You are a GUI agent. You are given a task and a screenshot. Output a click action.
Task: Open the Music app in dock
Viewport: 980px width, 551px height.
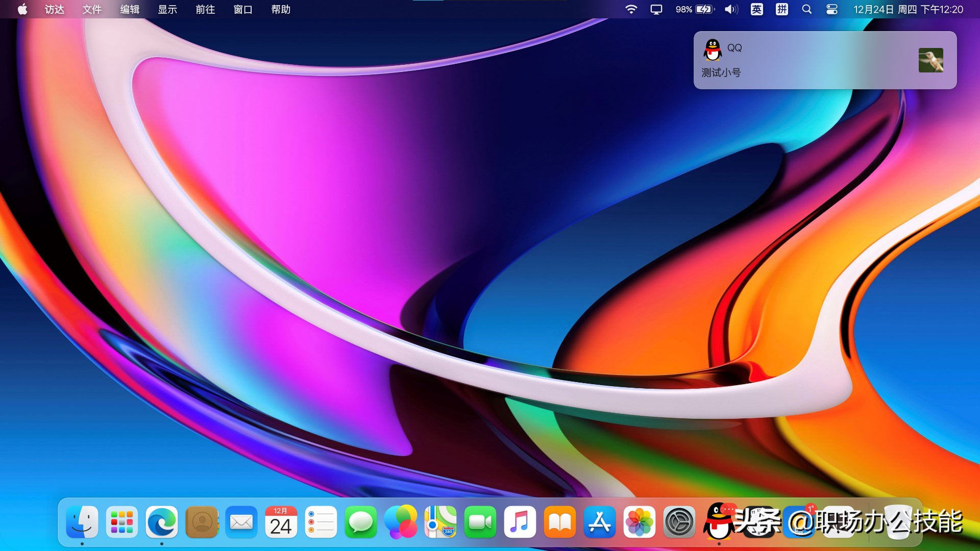point(520,522)
